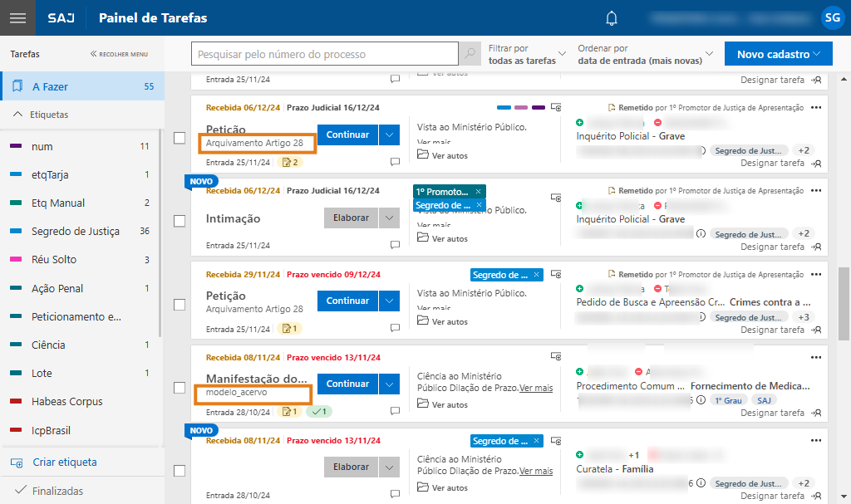Tick checkbox of Petição Prazo vencido task
The image size is (851, 504).
[180, 304]
